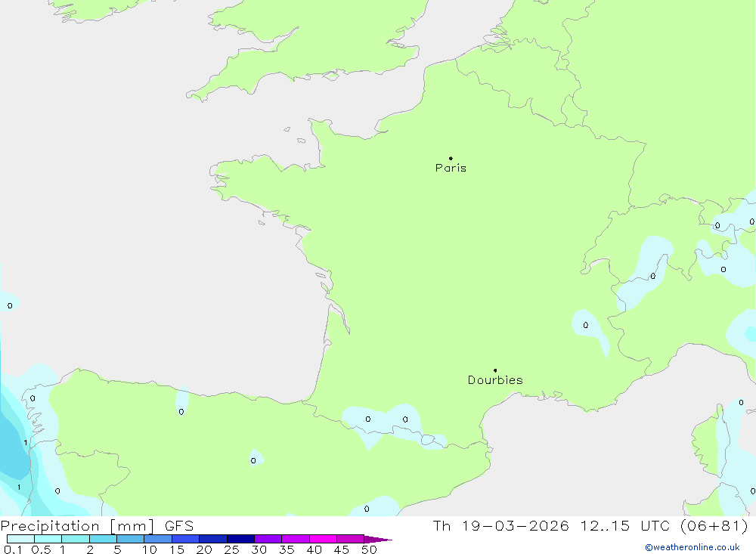Image resolution: width=756 pixels, height=554 pixels.
Task: Click the (06+81) model run text
Action: 714,525
